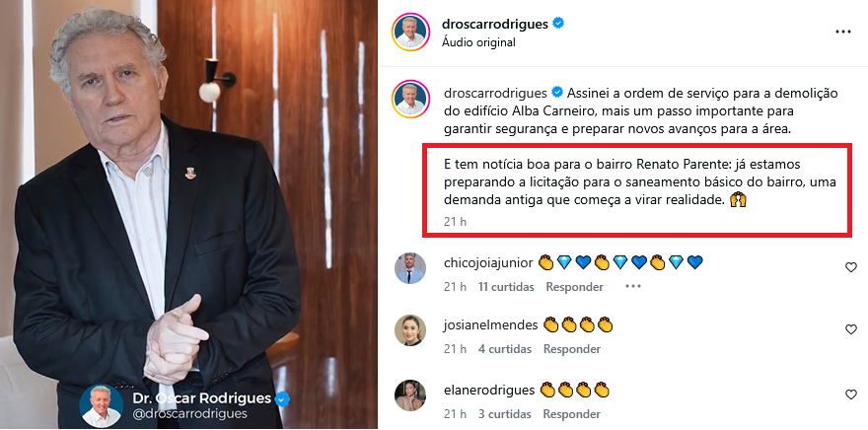View the 4 curtidas on josianelmendes's comment
Screen dimensions: 868x430
click(x=504, y=349)
